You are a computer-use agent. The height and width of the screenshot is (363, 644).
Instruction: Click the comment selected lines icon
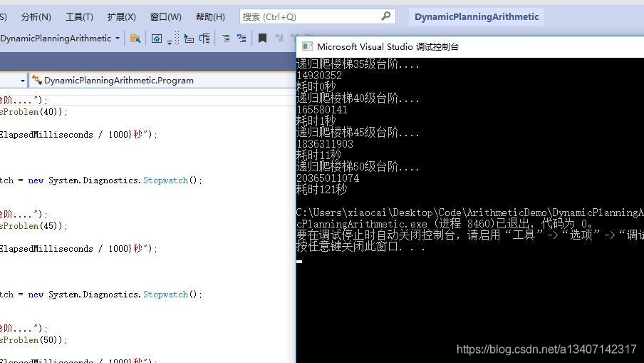tap(226, 39)
